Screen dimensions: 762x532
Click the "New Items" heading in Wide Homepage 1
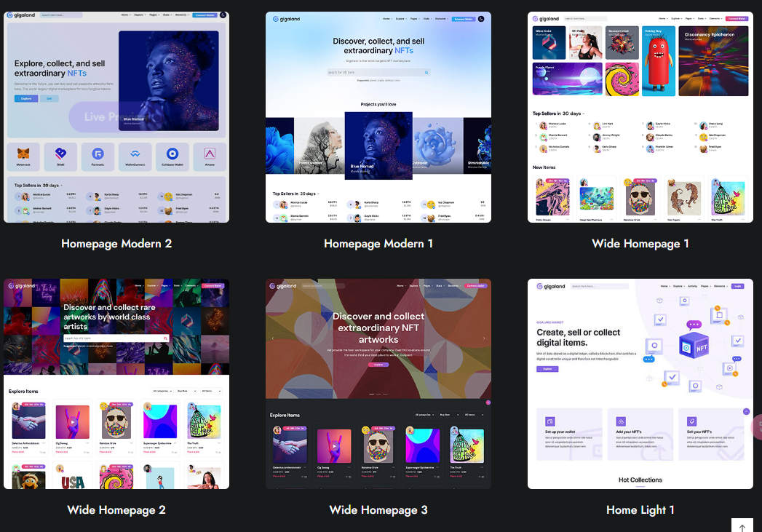pyautogui.click(x=544, y=167)
